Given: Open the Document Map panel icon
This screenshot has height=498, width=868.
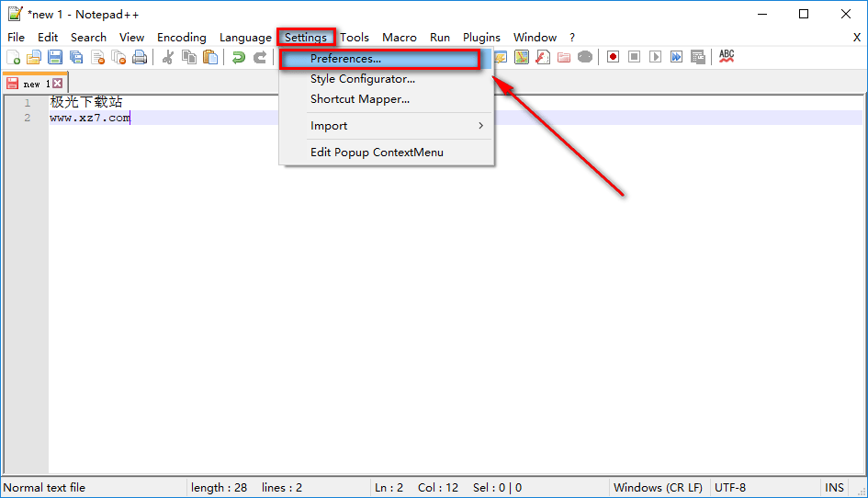Looking at the screenshot, I should (x=522, y=57).
